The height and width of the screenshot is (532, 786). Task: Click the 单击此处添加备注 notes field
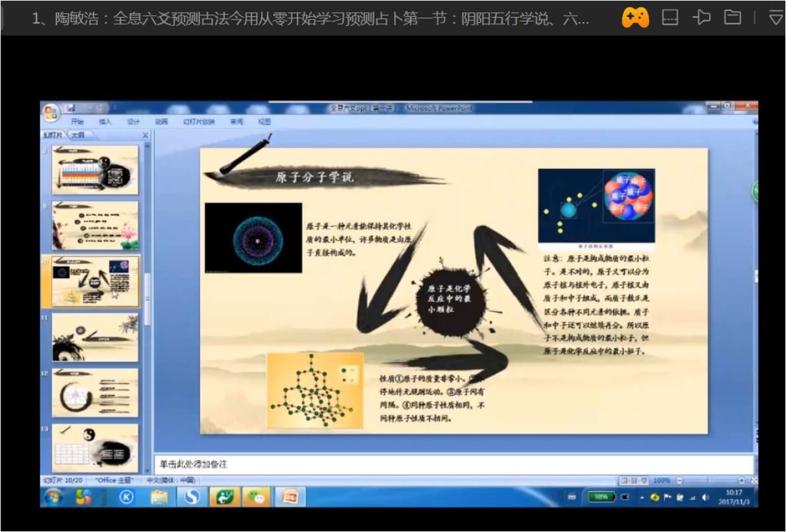454,464
